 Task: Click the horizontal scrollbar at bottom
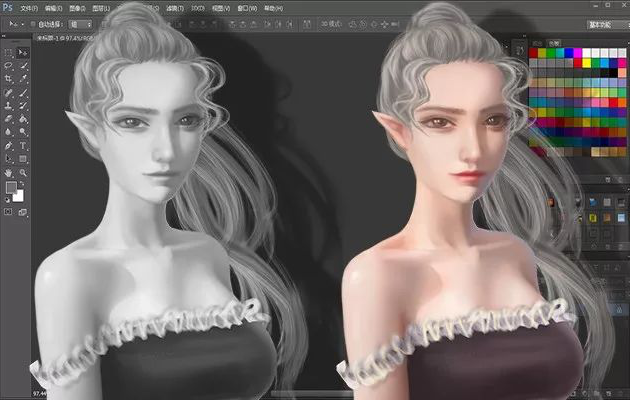point(311,394)
